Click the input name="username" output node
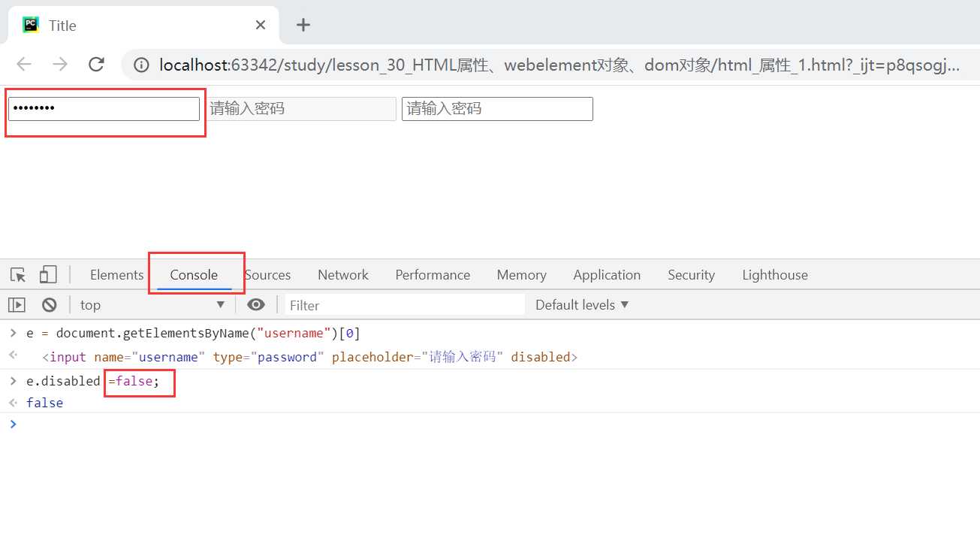The width and height of the screenshot is (980, 541). point(310,357)
